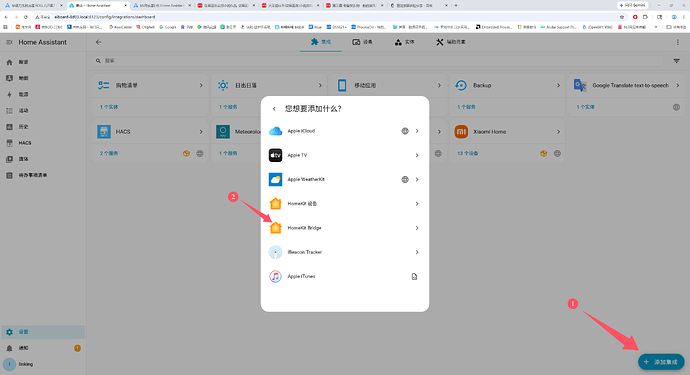
Task: Open the 1 个实体 link under 购物清单
Action: (109, 107)
